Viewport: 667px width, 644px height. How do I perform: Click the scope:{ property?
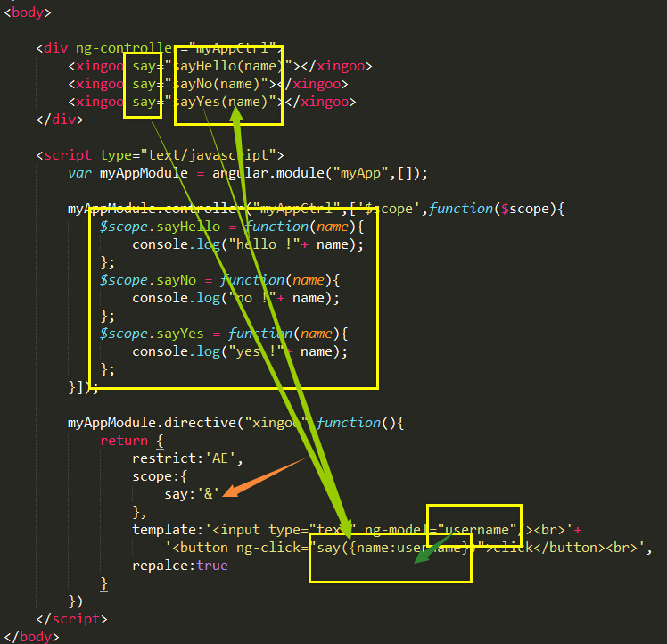point(160,476)
